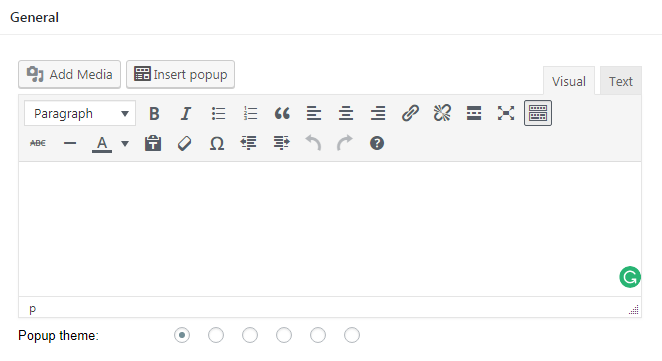Select the last popup theme radio button
This screenshot has width=662, height=361.
coord(352,335)
